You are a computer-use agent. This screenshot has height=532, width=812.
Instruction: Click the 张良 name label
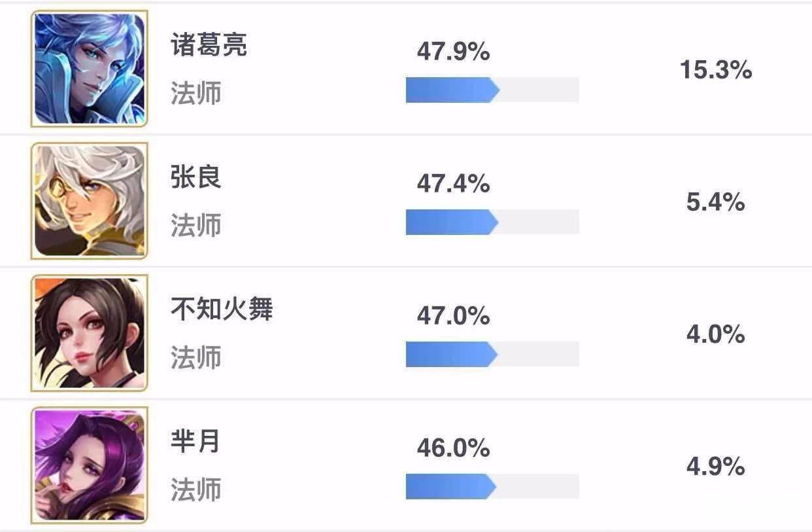pyautogui.click(x=196, y=179)
